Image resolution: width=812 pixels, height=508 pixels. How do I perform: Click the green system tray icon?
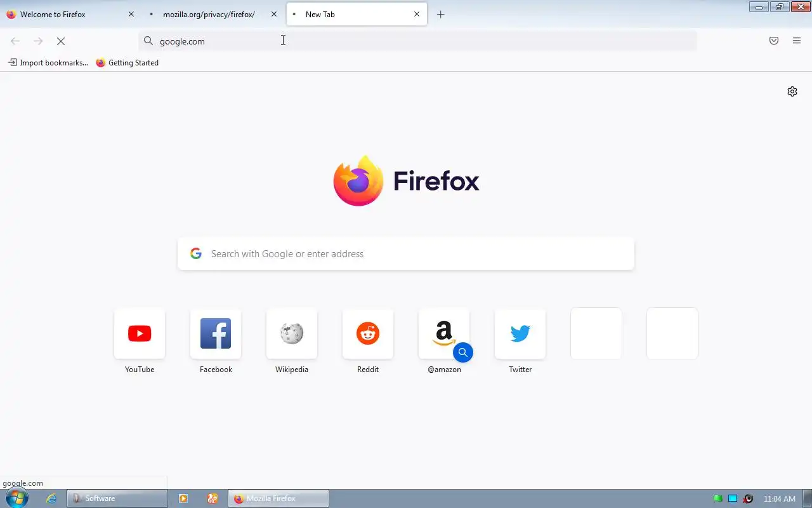tap(717, 498)
